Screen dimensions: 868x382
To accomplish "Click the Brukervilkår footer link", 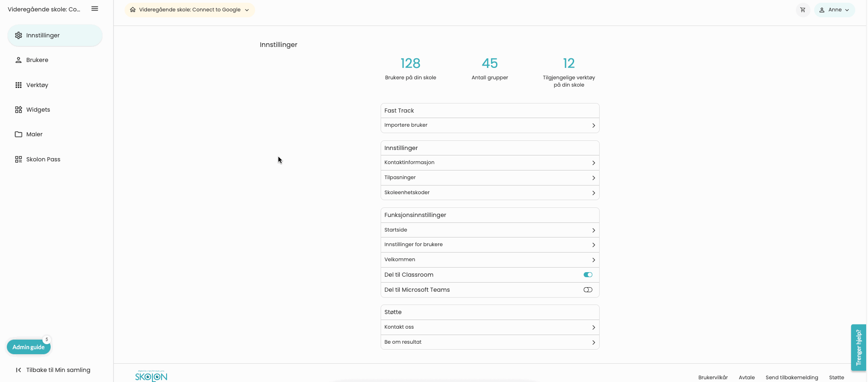I will (713, 377).
